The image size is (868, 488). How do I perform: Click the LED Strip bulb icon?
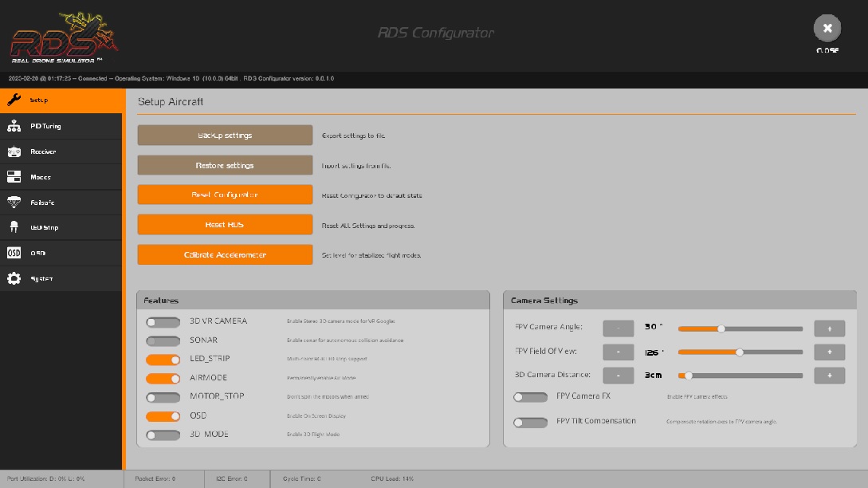[x=14, y=227]
